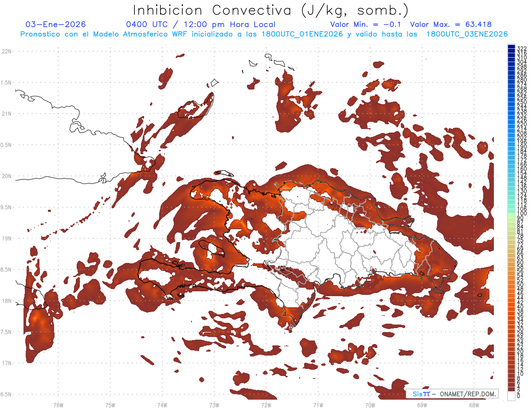Click the 20N latitude label
The width and height of the screenshot is (532, 411).
pos(6,176)
